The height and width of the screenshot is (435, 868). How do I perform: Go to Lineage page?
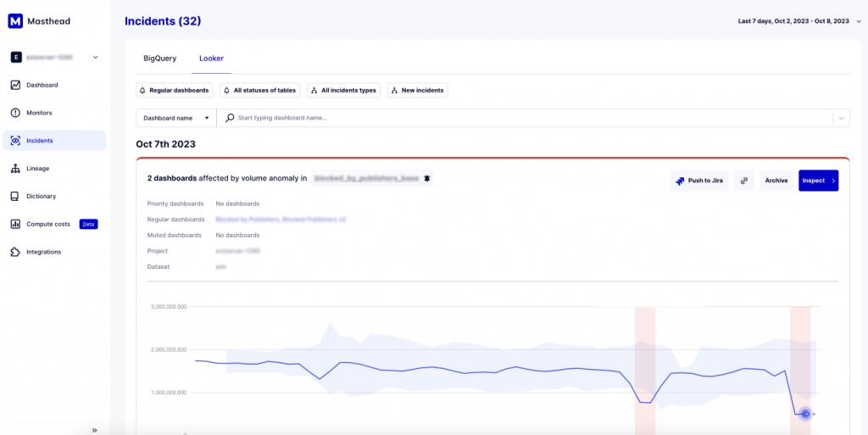37,169
